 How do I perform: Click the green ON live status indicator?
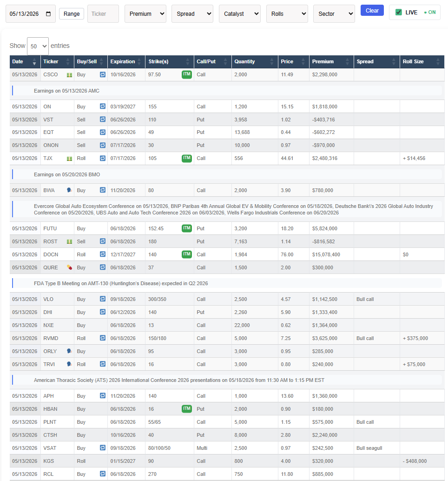point(430,12)
